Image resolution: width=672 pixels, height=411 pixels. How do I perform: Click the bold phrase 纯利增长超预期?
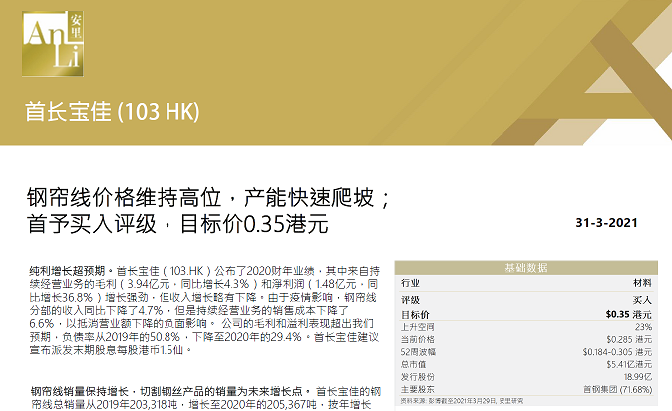point(68,271)
